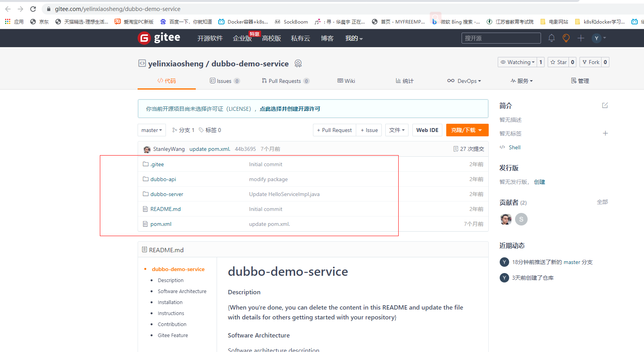Image resolution: width=644 pixels, height=352 pixels.
Task: Click 标签 0 tags link
Action: [x=210, y=130]
